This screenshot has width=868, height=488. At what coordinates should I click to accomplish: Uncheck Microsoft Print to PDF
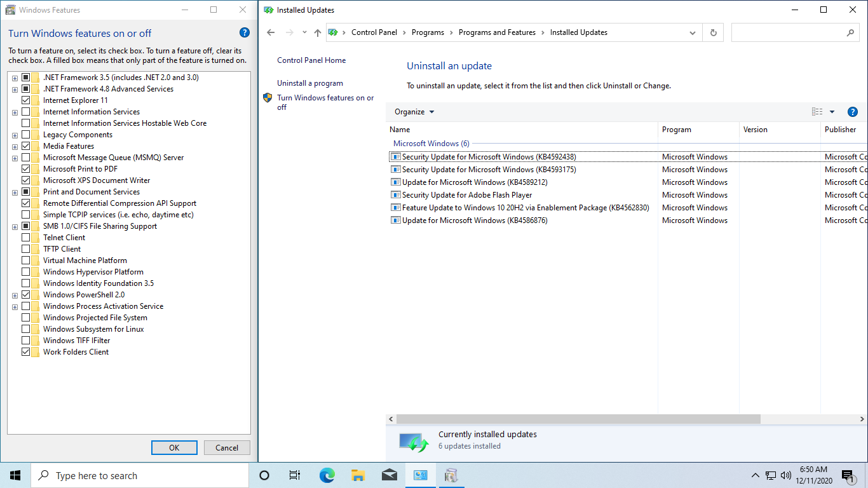click(26, 169)
